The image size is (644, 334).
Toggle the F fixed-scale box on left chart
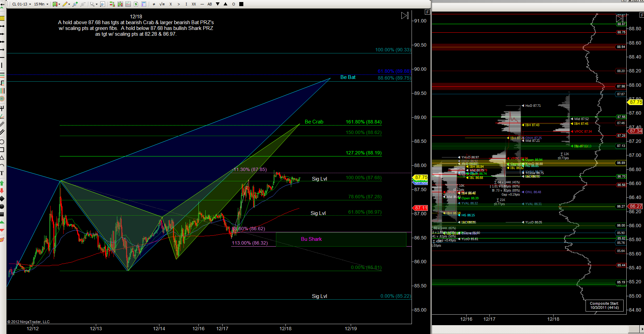point(428,12)
